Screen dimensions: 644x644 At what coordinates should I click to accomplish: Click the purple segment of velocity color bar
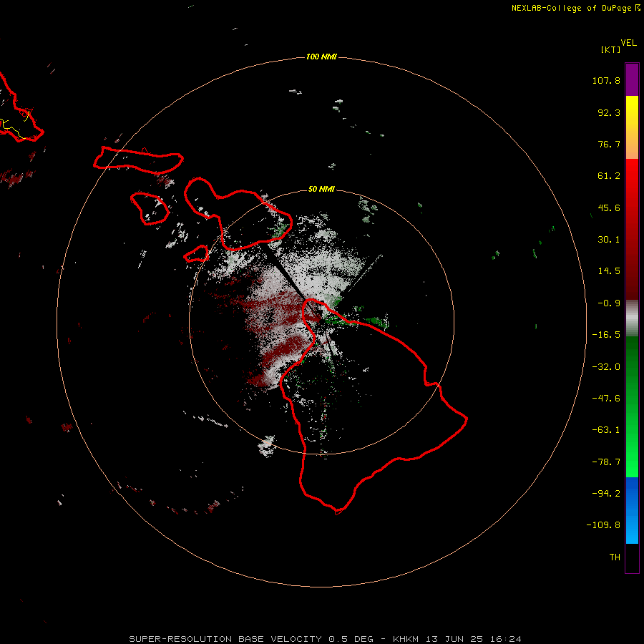point(632,79)
